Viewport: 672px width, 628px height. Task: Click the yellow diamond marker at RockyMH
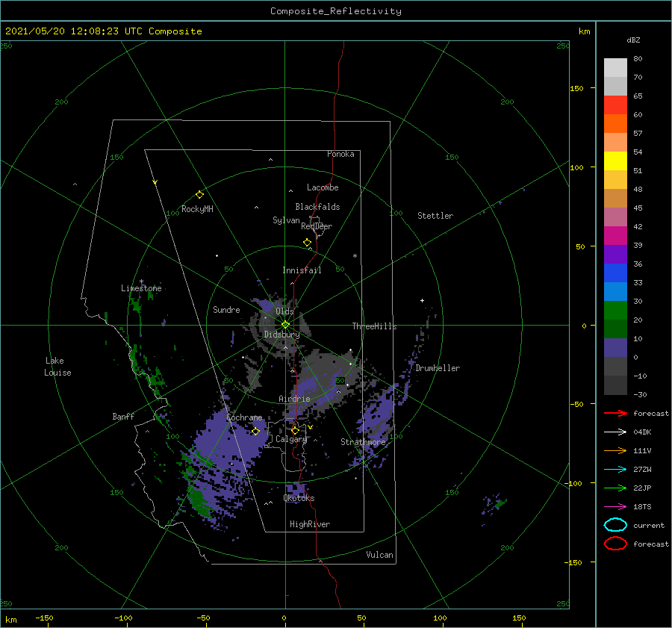click(199, 194)
